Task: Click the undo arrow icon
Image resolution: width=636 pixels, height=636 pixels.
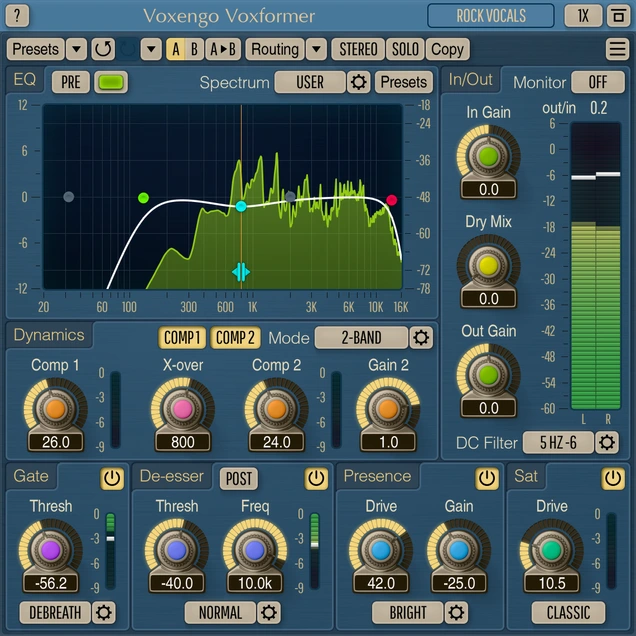Action: tap(103, 49)
